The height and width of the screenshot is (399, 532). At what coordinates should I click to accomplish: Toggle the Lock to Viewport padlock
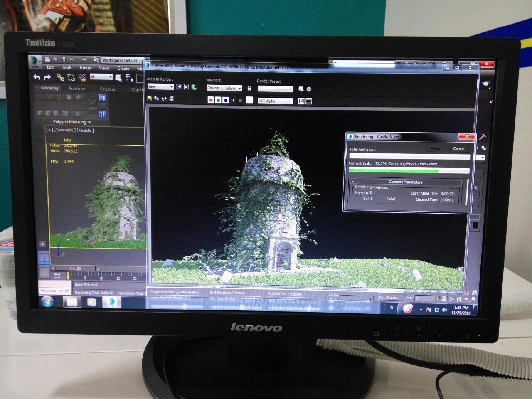tap(249, 88)
